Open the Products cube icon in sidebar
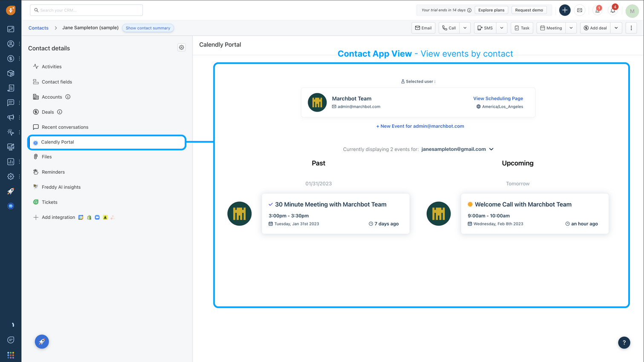This screenshot has width=644, height=362. [11, 73]
